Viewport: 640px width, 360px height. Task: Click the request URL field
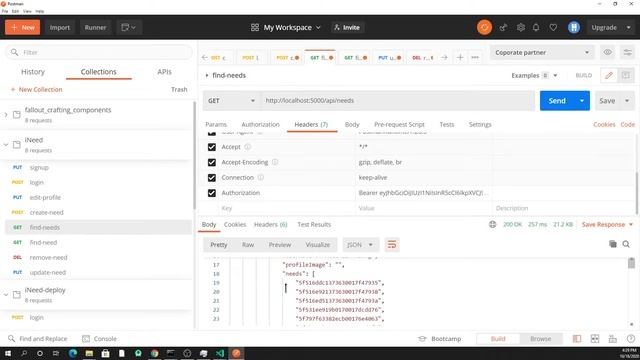pos(398,100)
